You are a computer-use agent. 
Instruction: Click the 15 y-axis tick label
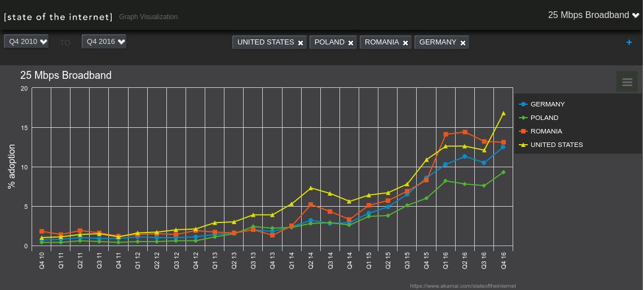click(x=24, y=128)
